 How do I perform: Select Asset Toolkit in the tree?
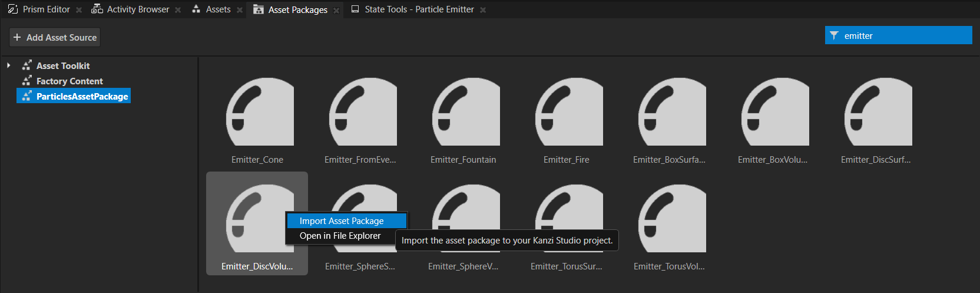click(x=63, y=65)
